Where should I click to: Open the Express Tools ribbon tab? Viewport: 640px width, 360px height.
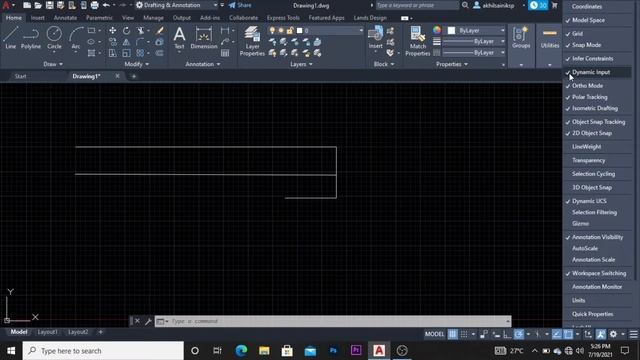pos(283,18)
